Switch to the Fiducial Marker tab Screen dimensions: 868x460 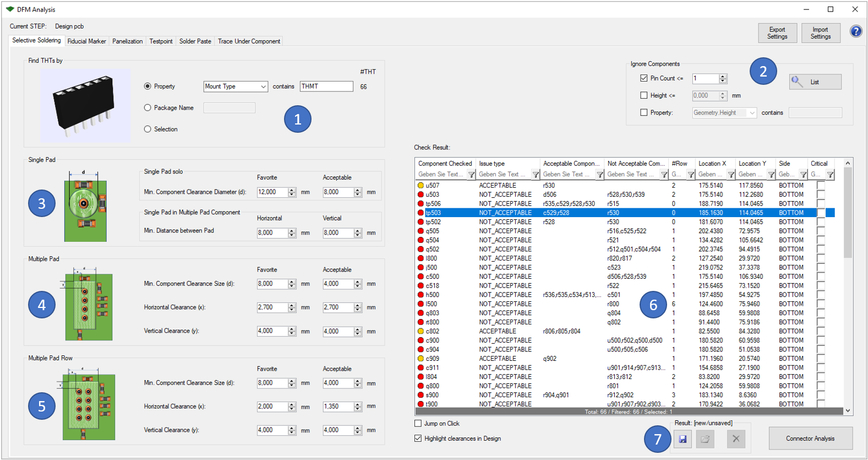(x=86, y=41)
